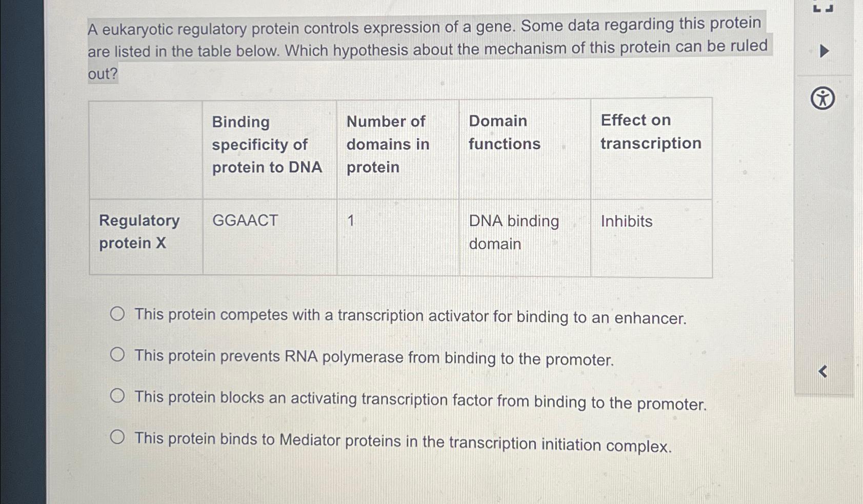Click the Domain functions column header
Image resolution: width=863 pixels, height=504 pixels.
coord(505,132)
